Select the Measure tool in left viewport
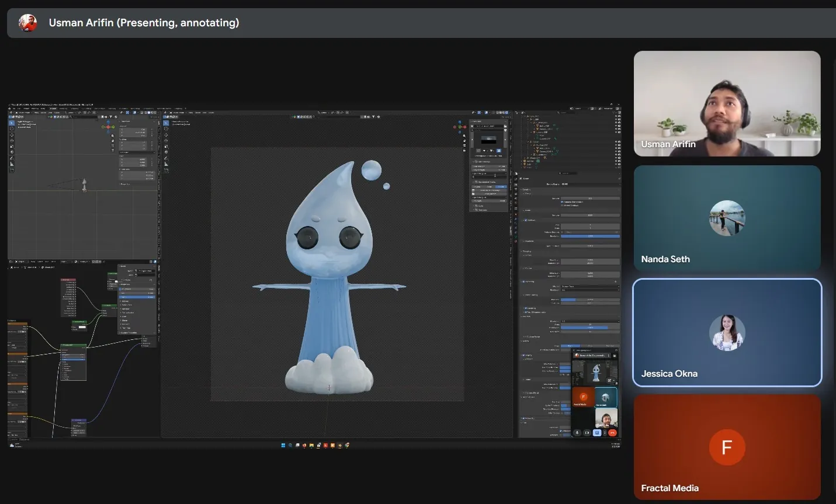 (x=12, y=164)
